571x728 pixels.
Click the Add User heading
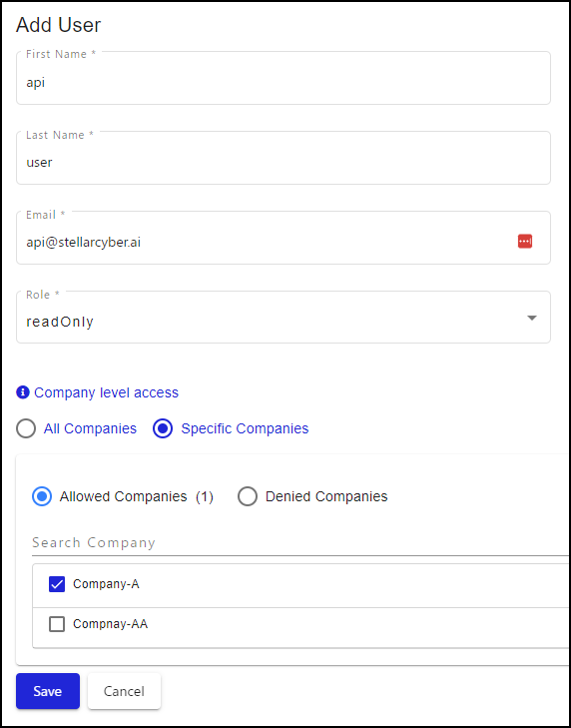59,25
